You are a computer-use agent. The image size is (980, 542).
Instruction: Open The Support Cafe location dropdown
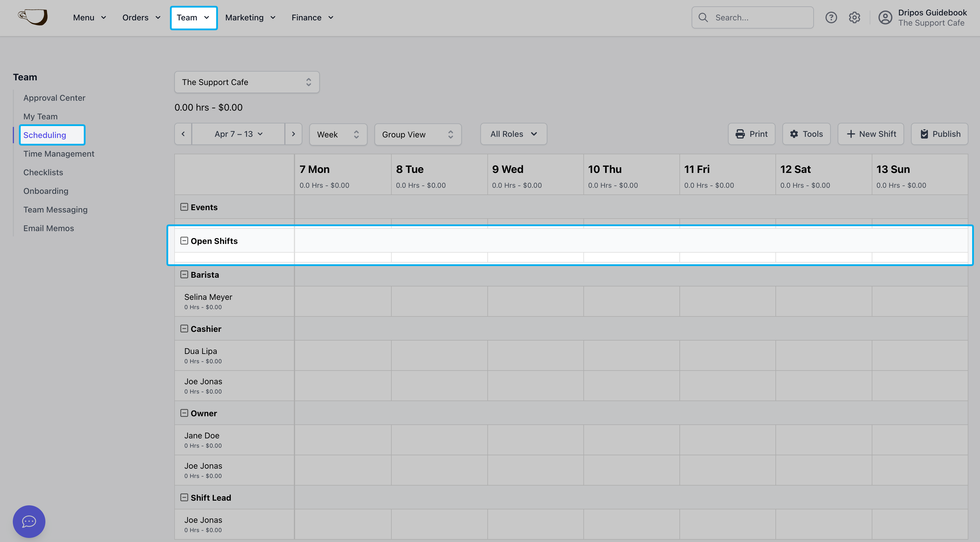tap(247, 82)
